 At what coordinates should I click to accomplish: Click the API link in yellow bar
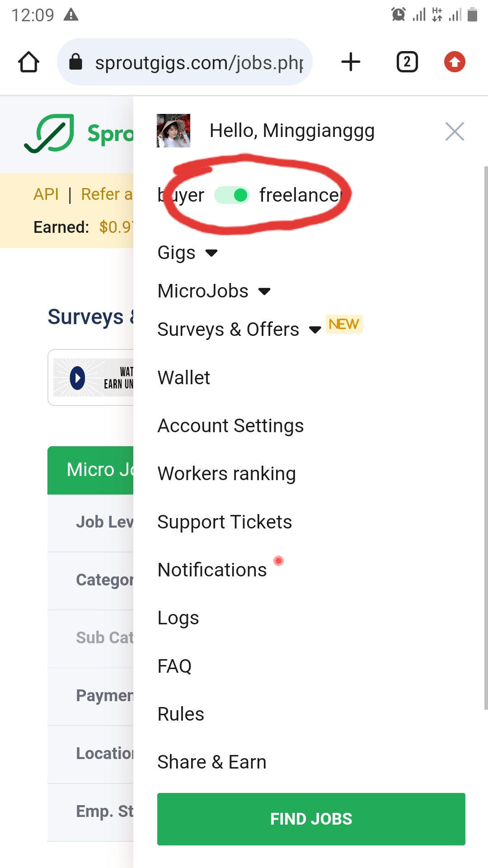(x=46, y=194)
